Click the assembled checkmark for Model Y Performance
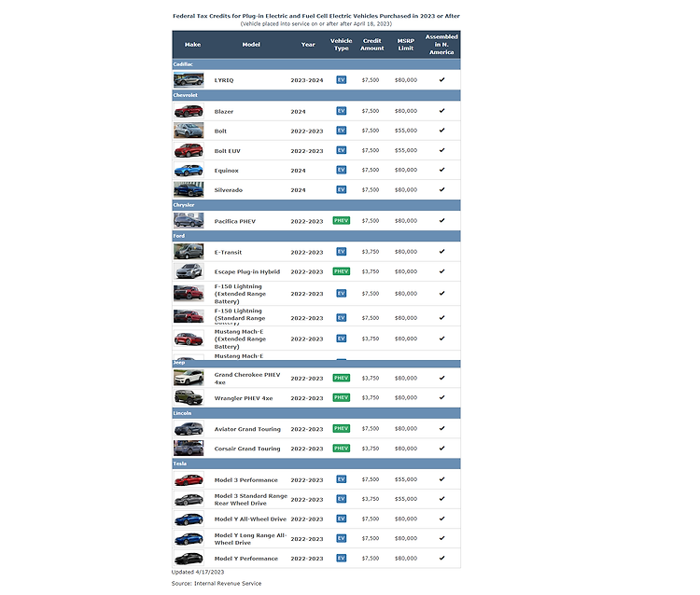700x595 pixels. click(x=442, y=558)
